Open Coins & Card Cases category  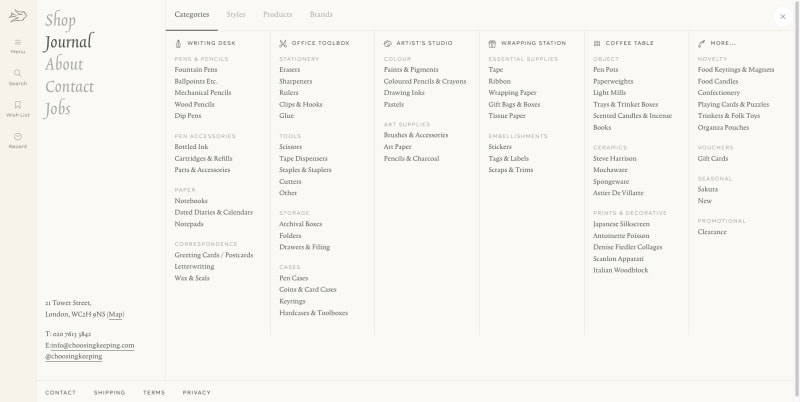click(x=308, y=289)
